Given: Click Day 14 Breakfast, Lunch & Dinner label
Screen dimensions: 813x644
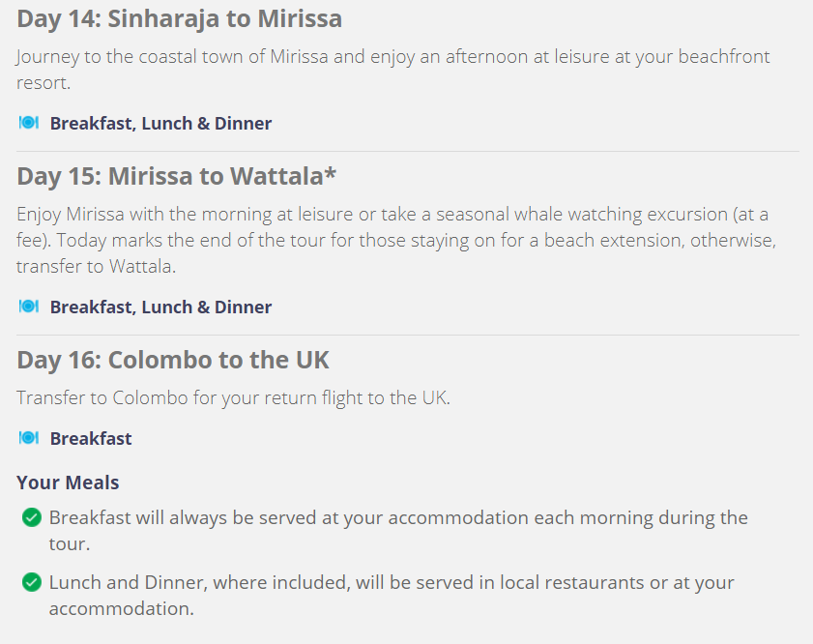Looking at the screenshot, I should pos(160,124).
